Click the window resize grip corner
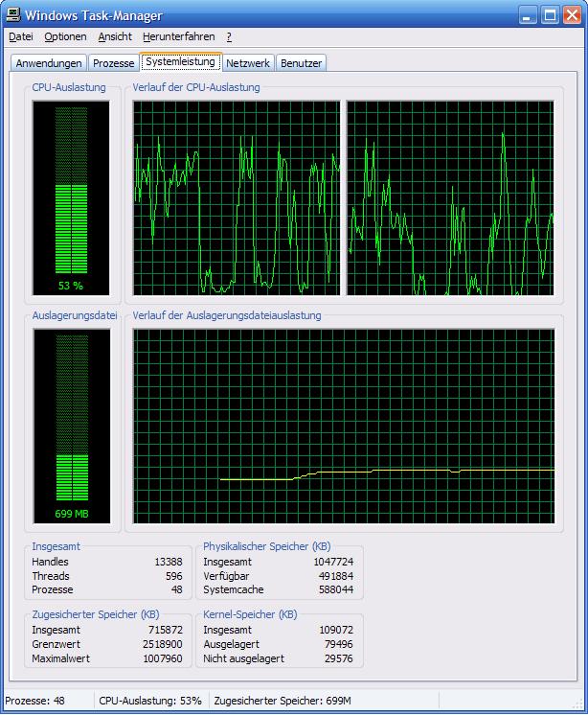Viewport: 588px width, 715px height. click(x=577, y=704)
